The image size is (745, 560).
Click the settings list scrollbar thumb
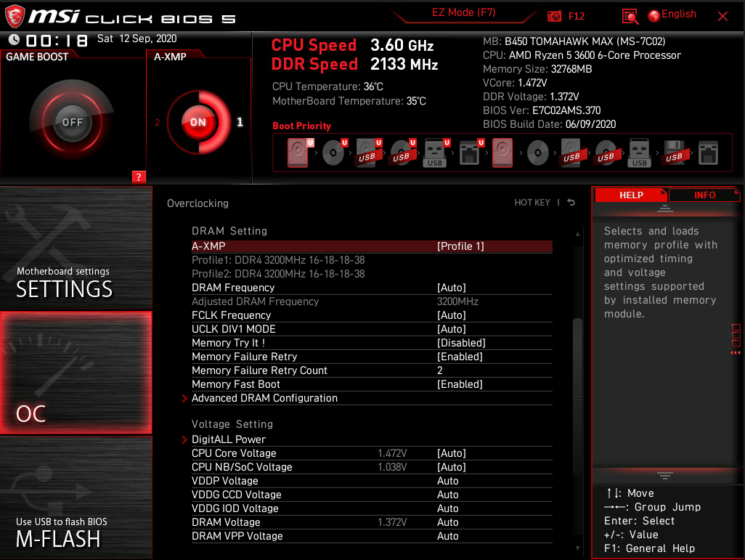(x=578, y=397)
